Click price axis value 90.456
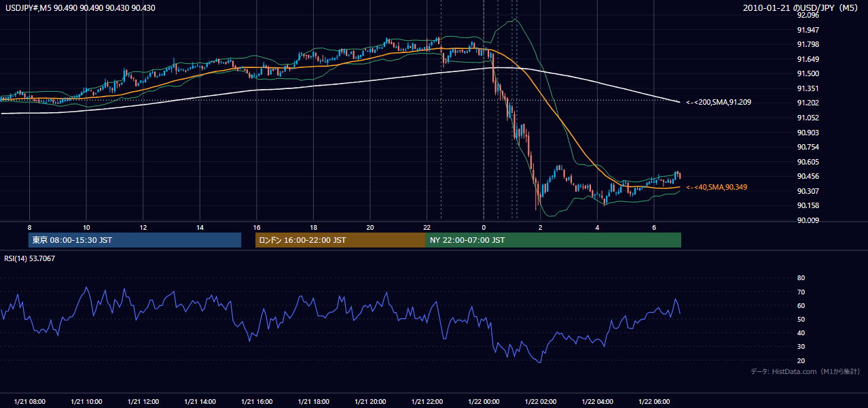The width and height of the screenshot is (868, 408). pos(808,176)
